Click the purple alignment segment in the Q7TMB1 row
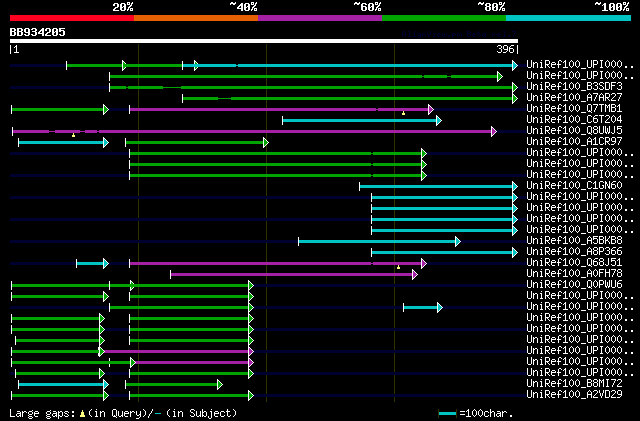The image size is (640, 421). pyautogui.click(x=281, y=109)
